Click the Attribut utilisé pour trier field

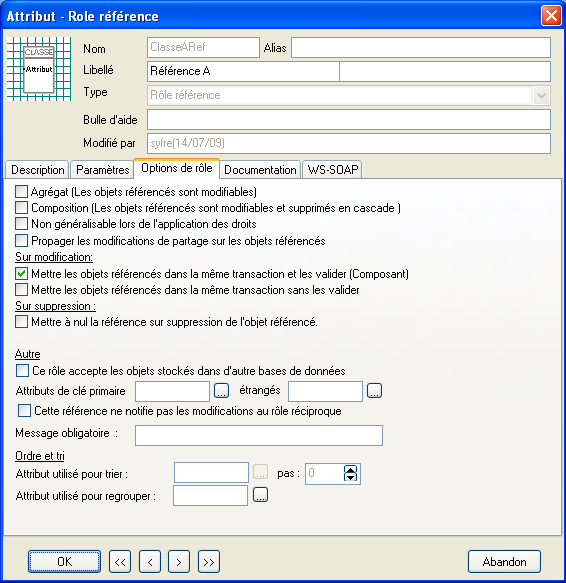(x=211, y=473)
